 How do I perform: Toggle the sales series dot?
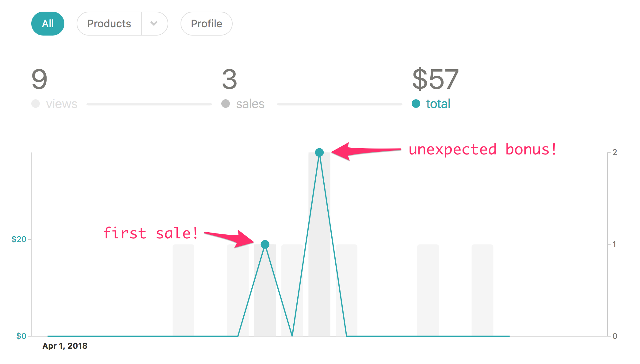coord(226,104)
